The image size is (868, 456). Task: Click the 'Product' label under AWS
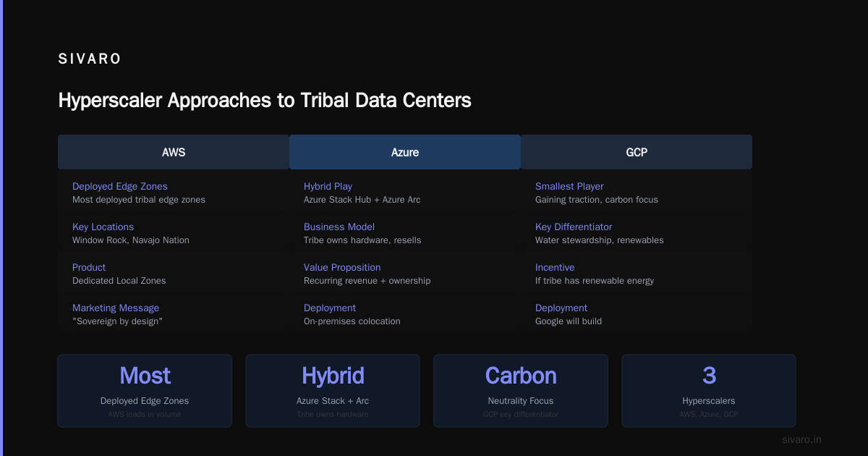click(89, 267)
